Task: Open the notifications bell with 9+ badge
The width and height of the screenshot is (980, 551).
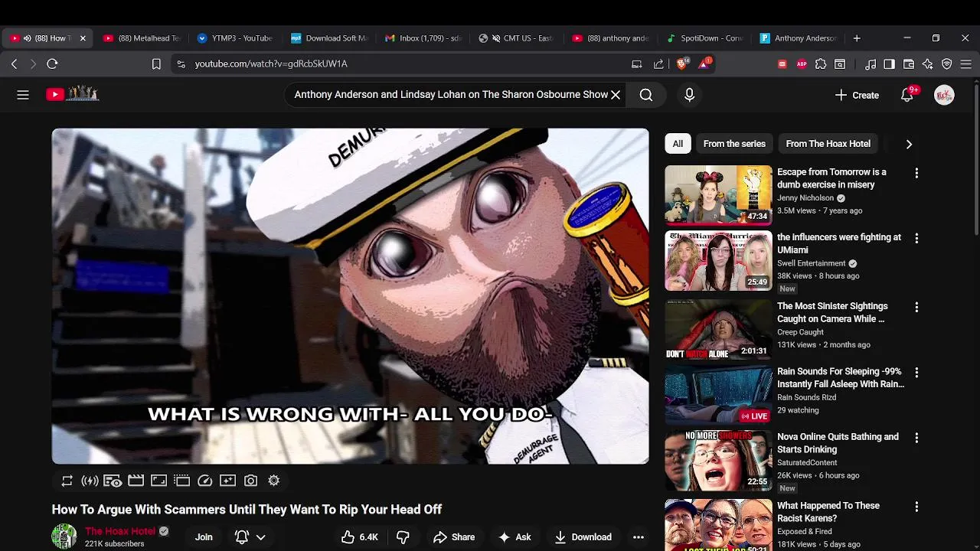Action: click(907, 95)
